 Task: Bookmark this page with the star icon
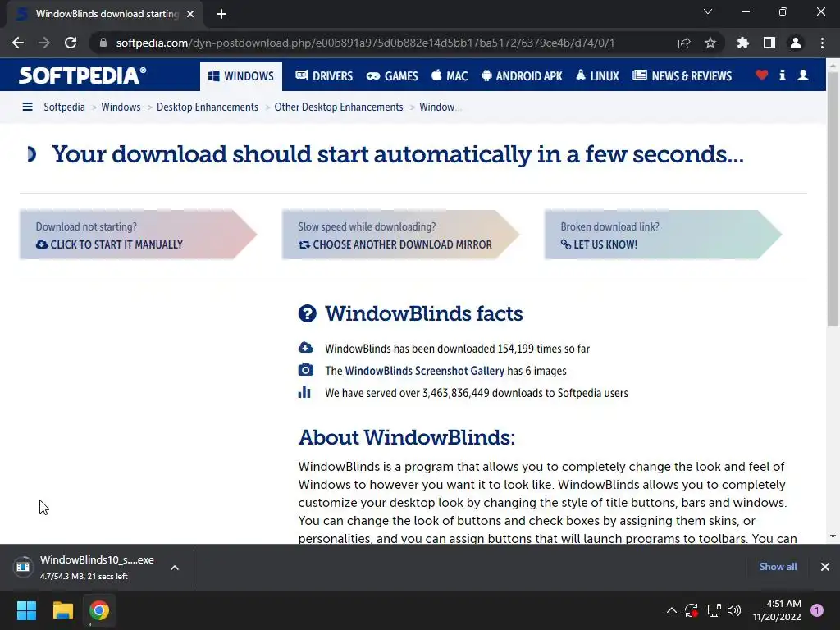coord(710,43)
